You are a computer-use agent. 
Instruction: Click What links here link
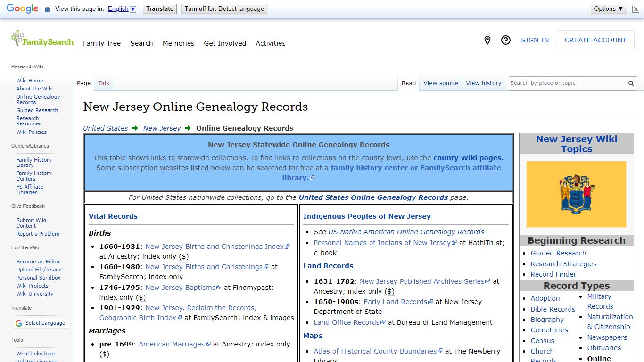[x=36, y=354]
